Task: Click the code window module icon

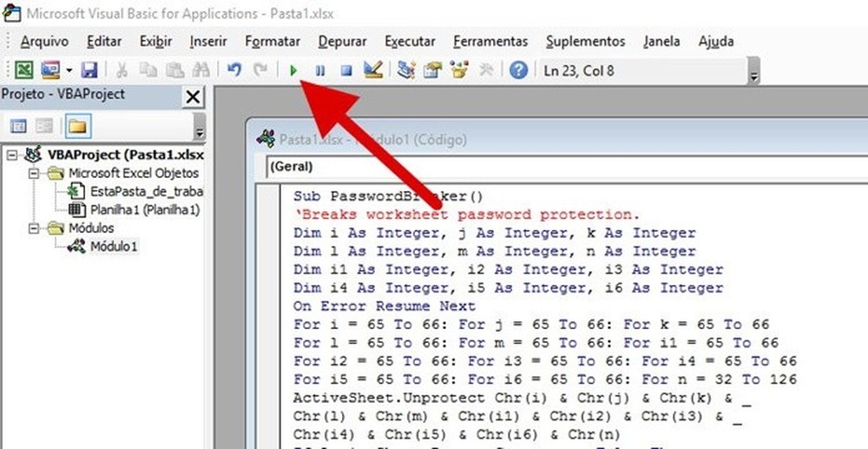Action: click(x=266, y=139)
